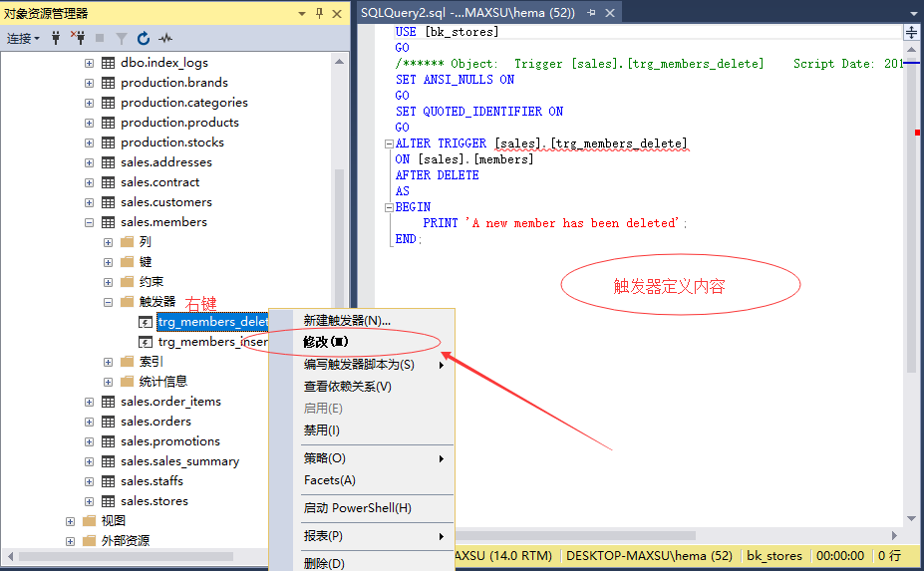Click trigger icon of trg_members_insert
This screenshot has width=924, height=571.
146,342
